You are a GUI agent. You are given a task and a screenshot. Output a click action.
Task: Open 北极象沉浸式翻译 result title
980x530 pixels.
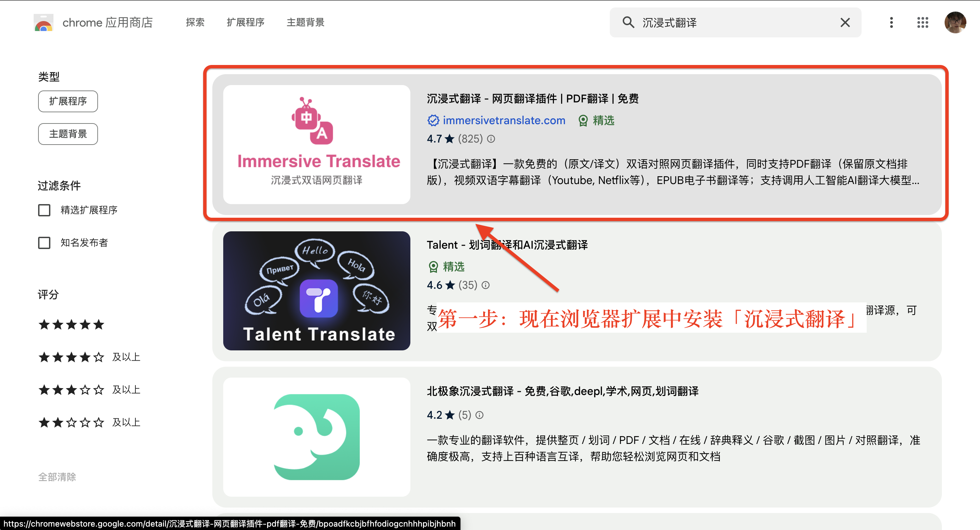(x=562, y=391)
